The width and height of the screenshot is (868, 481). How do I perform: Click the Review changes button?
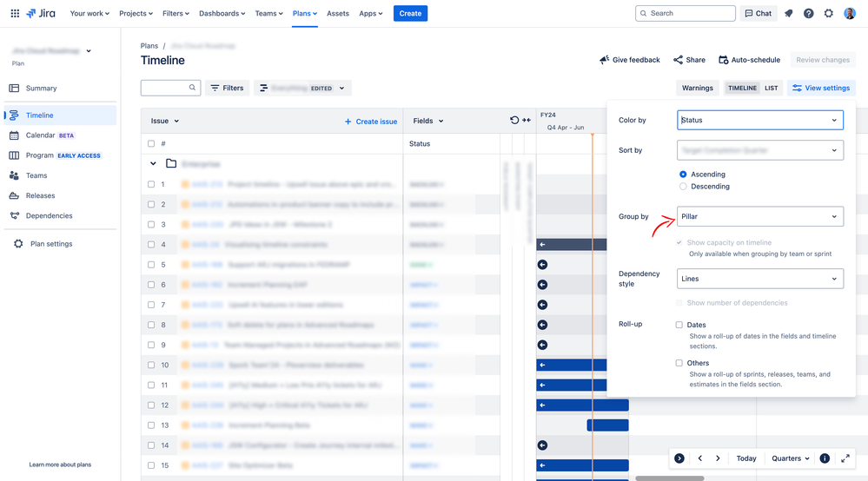823,60
